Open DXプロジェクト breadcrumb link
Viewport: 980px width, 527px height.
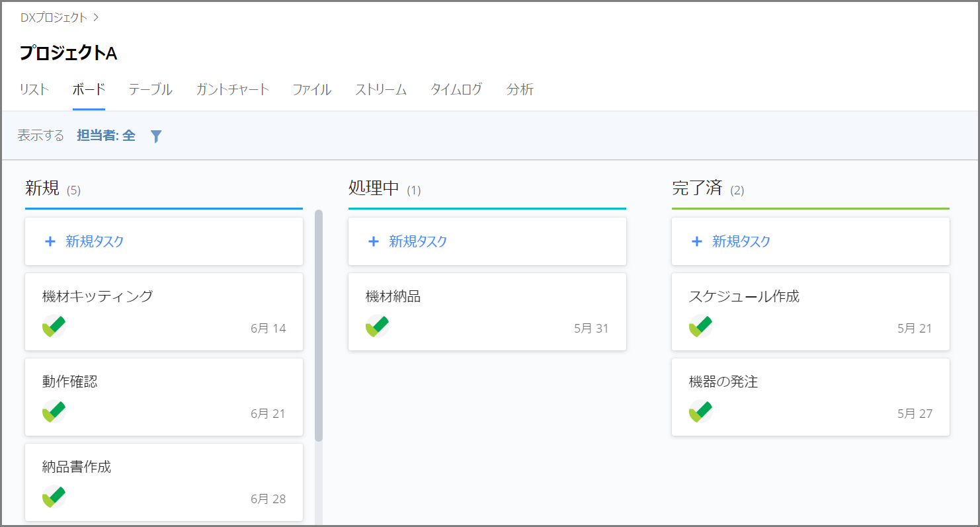[54, 18]
